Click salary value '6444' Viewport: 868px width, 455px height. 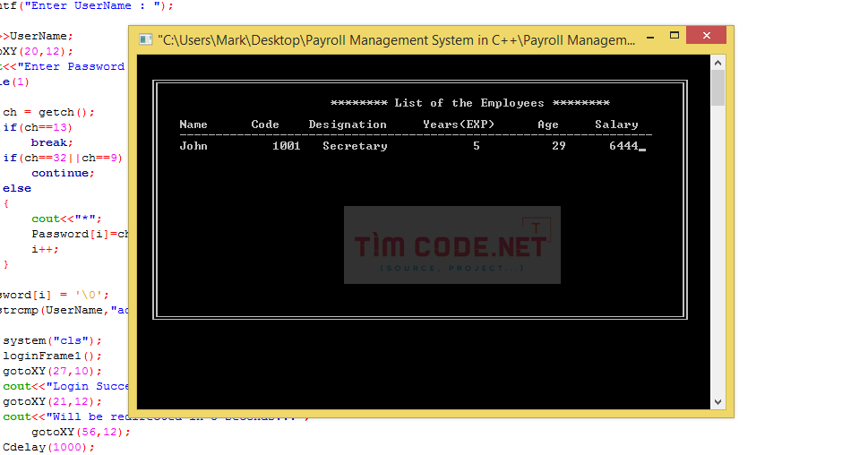[623, 146]
